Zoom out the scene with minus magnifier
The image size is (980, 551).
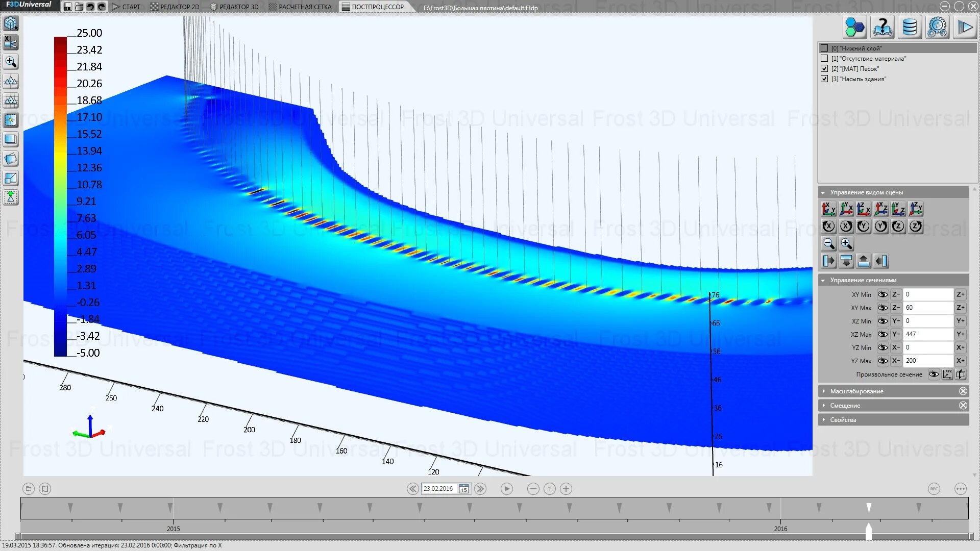click(829, 244)
